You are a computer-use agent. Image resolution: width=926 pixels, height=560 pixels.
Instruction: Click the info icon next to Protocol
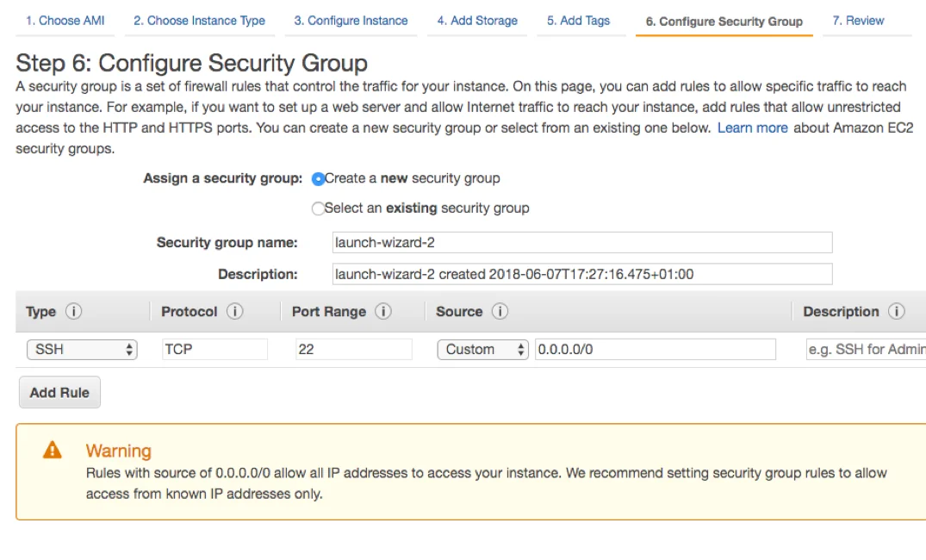235,311
